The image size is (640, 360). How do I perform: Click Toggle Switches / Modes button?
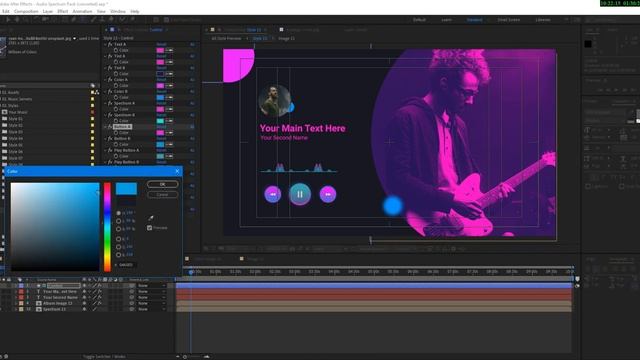pos(104,357)
